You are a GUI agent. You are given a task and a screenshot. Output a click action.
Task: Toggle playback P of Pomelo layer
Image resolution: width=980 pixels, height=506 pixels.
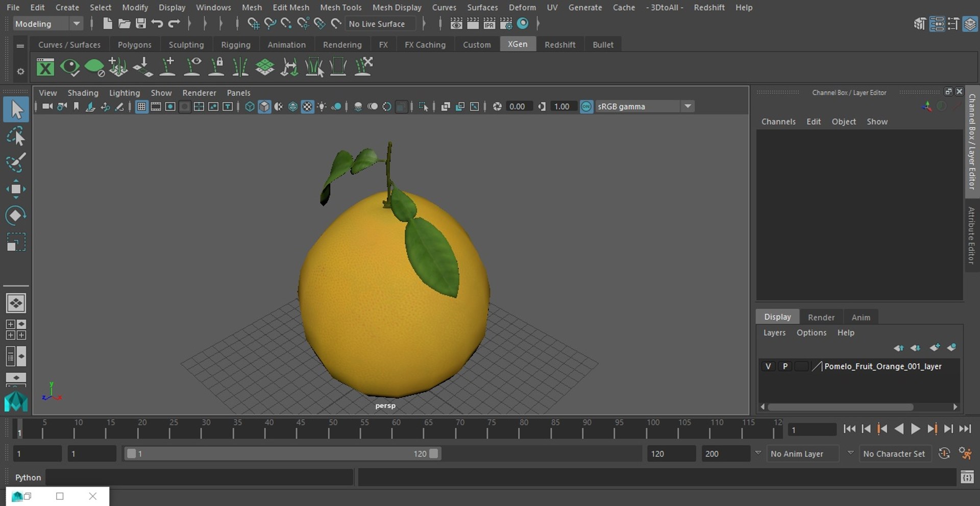click(785, 366)
